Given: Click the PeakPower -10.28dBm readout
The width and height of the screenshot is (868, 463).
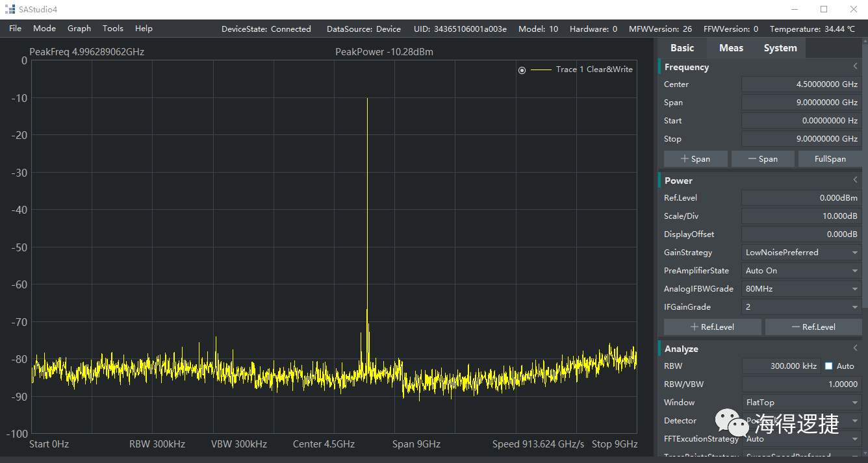Looking at the screenshot, I should coord(384,52).
